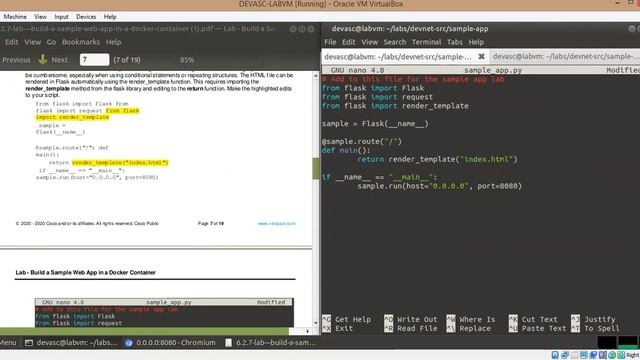The height and width of the screenshot is (360, 640).
Task: Open the 85% zoom level dropdown
Action: (x=187, y=60)
